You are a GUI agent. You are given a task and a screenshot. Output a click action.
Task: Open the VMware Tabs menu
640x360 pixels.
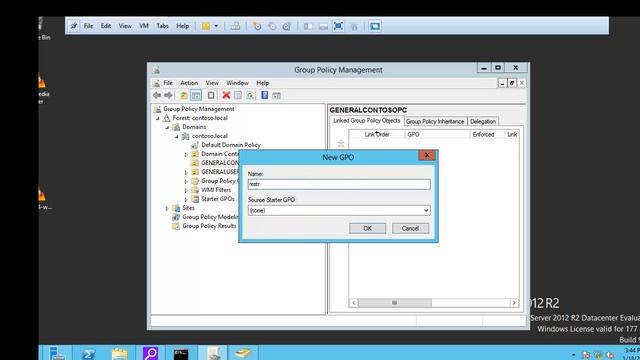pos(162,26)
